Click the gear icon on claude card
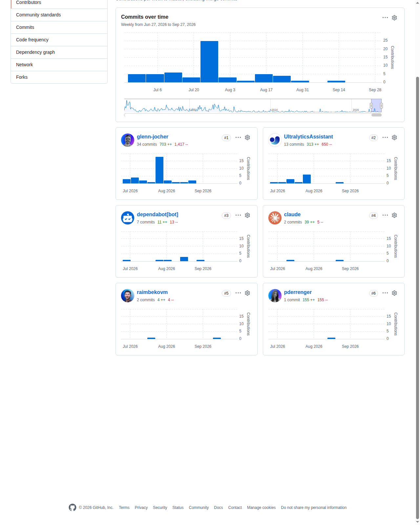Viewport: 420px width, 525px height. [394, 215]
